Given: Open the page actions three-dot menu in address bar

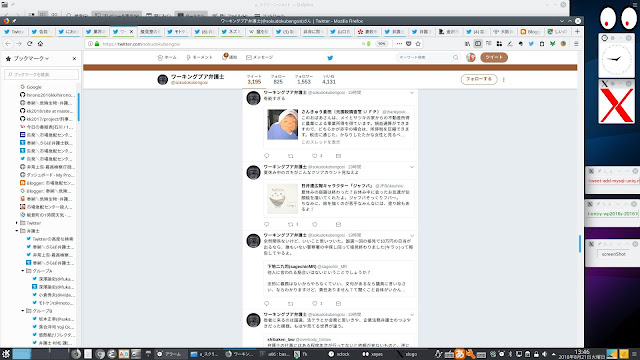Looking at the screenshot, I should pos(399,44).
